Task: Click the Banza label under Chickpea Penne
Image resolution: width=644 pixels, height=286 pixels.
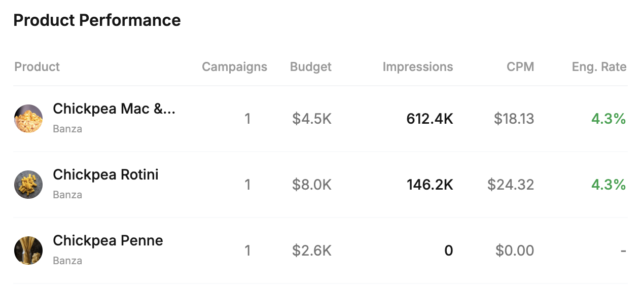Action: tap(67, 261)
